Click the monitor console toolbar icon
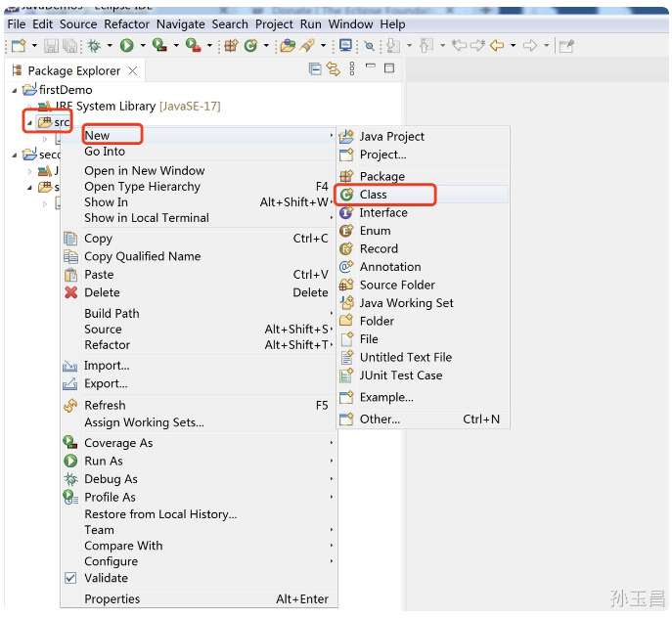The width and height of the screenshot is (672, 618). [x=345, y=45]
